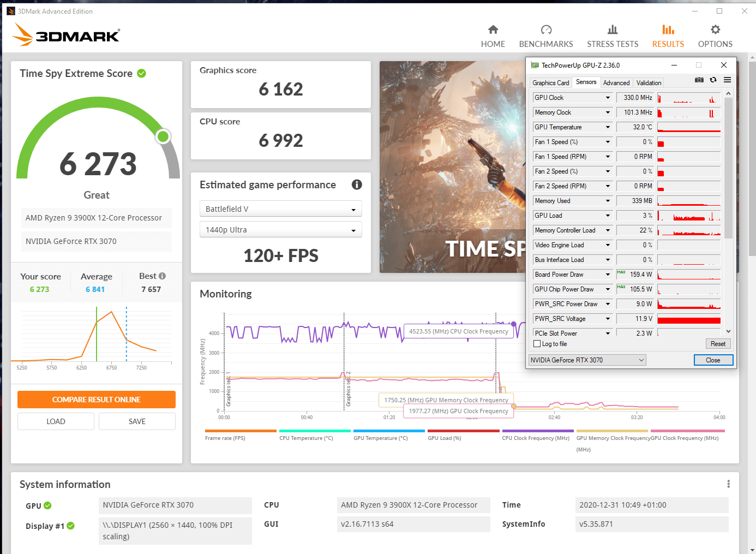The width and height of the screenshot is (756, 554).
Task: Expand the Board Power Draw sensor dropdown
Action: coord(608,275)
